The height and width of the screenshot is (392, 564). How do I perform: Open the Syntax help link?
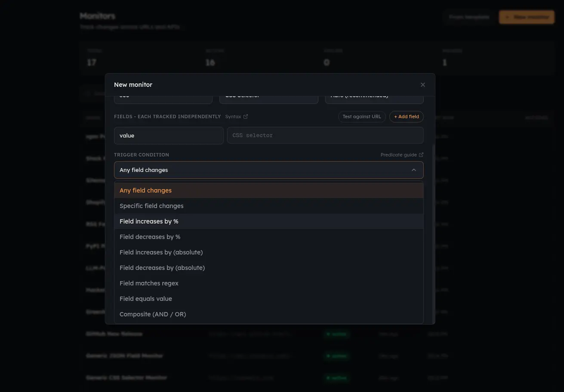tap(237, 116)
